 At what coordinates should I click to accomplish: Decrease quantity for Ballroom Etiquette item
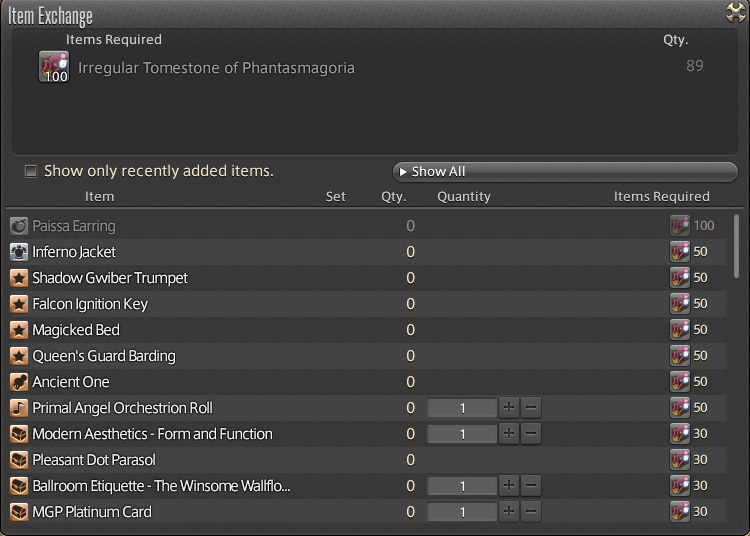click(x=531, y=485)
